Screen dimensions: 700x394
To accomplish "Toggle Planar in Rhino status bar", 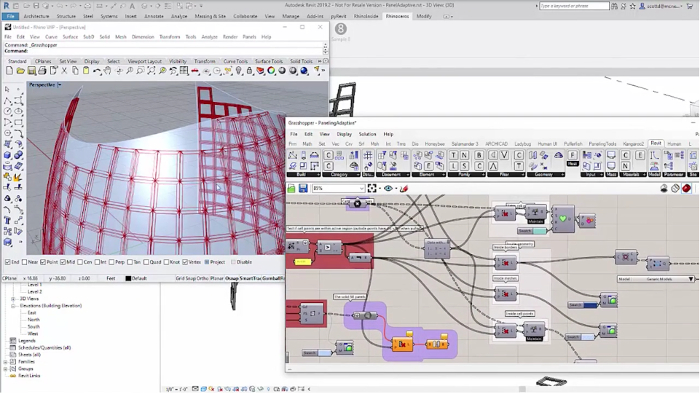I will [217, 278].
